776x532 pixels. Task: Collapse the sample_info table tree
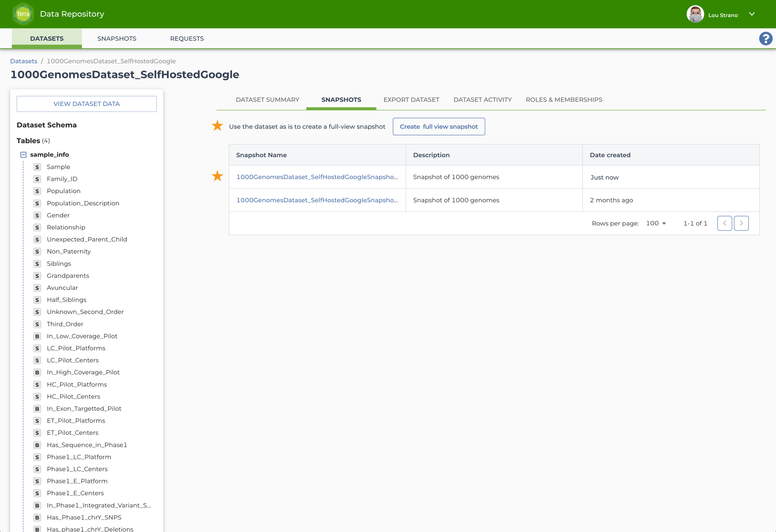pos(24,155)
